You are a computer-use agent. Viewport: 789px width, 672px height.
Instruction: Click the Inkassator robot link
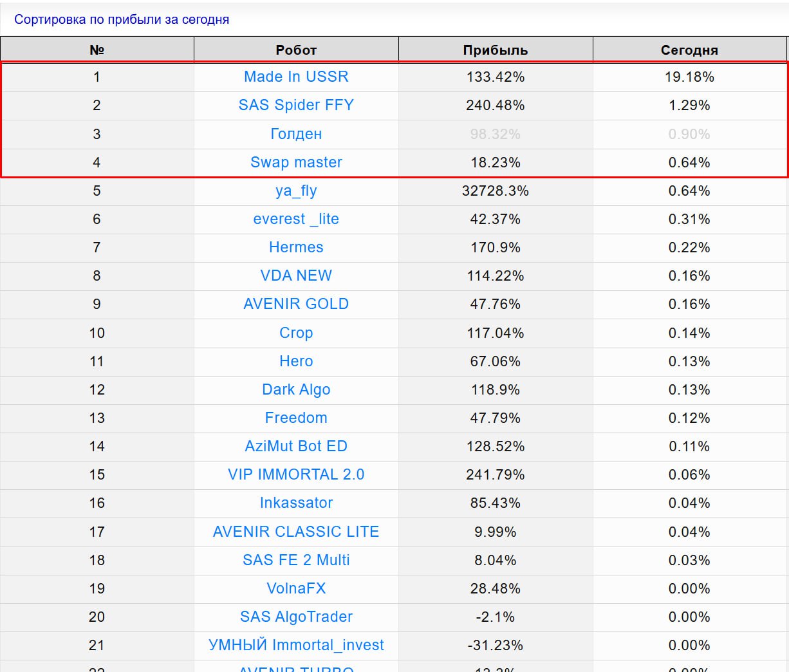[x=296, y=503]
